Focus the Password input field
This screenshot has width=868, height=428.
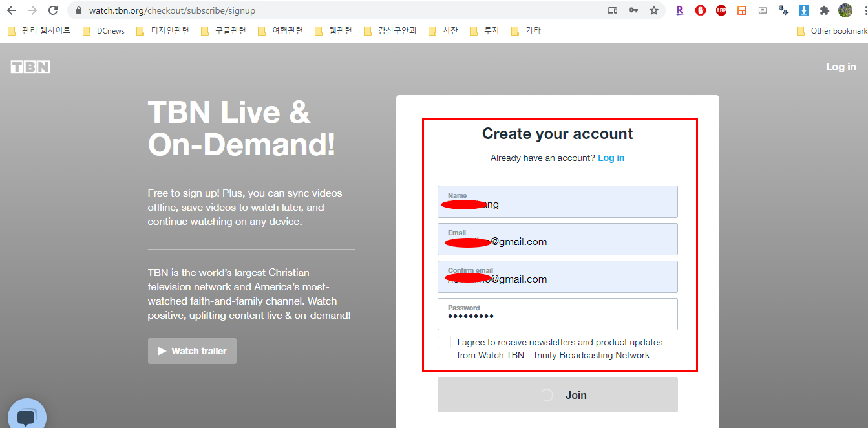[x=558, y=314]
